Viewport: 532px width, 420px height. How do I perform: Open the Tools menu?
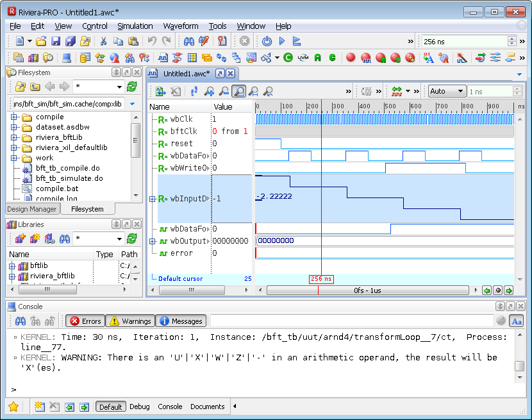point(217,26)
